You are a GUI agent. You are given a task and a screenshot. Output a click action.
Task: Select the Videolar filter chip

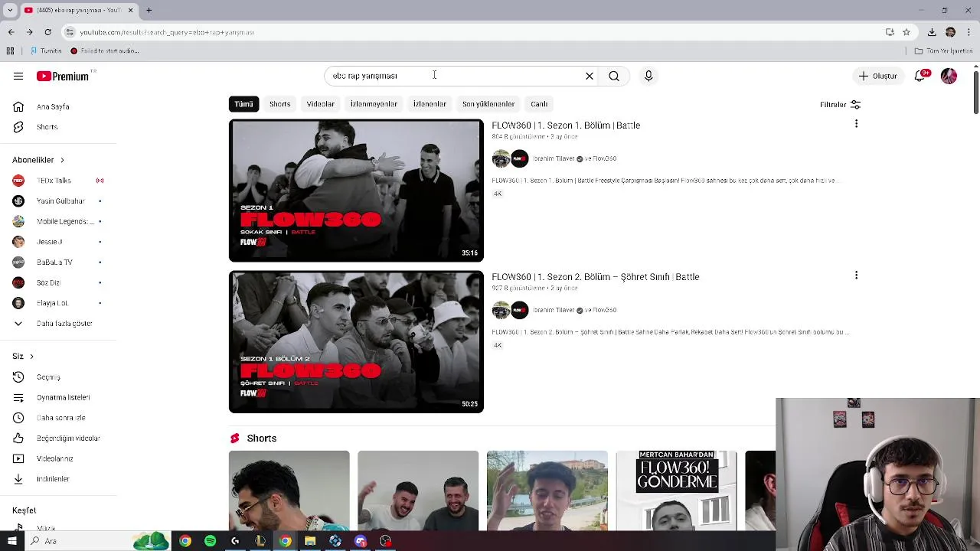[x=320, y=103]
